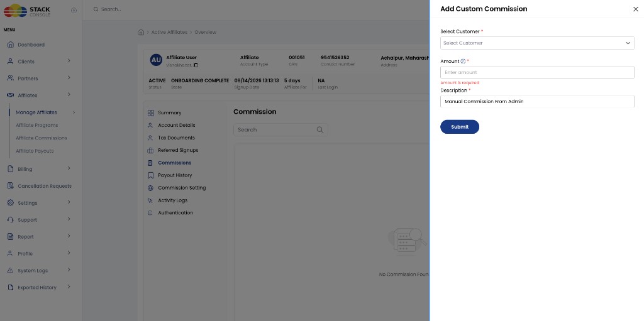This screenshot has width=644, height=321.
Task: Switch to Account Details tab
Action: pos(177,125)
